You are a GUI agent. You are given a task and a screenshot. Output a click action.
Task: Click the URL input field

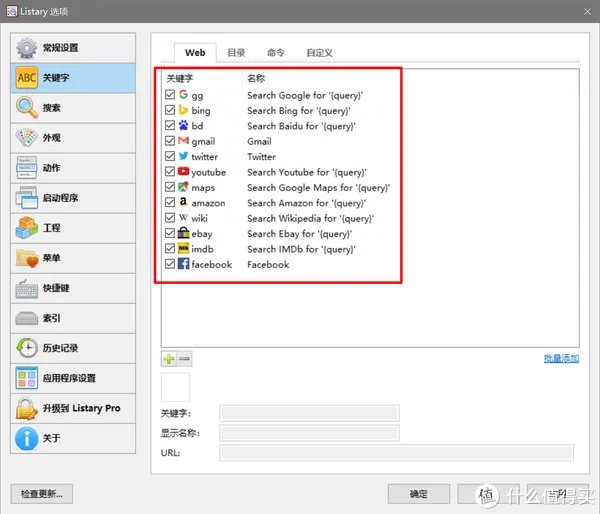click(396, 453)
